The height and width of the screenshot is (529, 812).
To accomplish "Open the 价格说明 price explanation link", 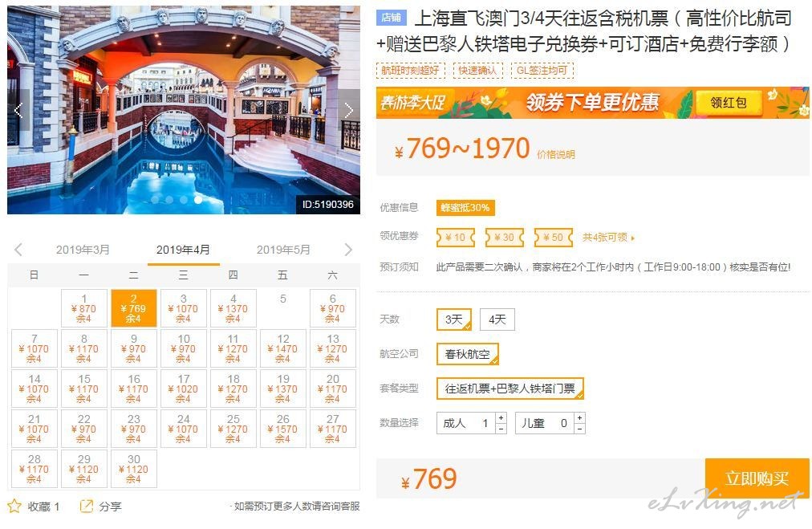I will (x=556, y=154).
